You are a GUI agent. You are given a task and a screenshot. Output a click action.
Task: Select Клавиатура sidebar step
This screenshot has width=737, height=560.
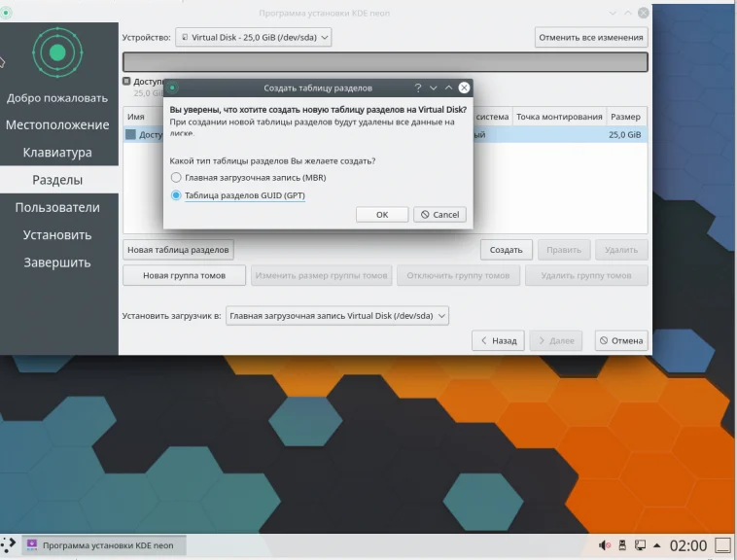57,153
